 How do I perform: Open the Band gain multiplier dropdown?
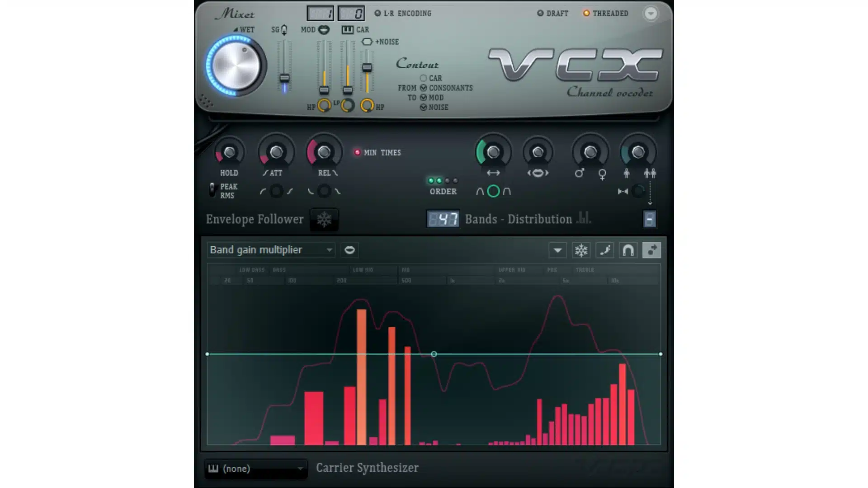pos(271,250)
